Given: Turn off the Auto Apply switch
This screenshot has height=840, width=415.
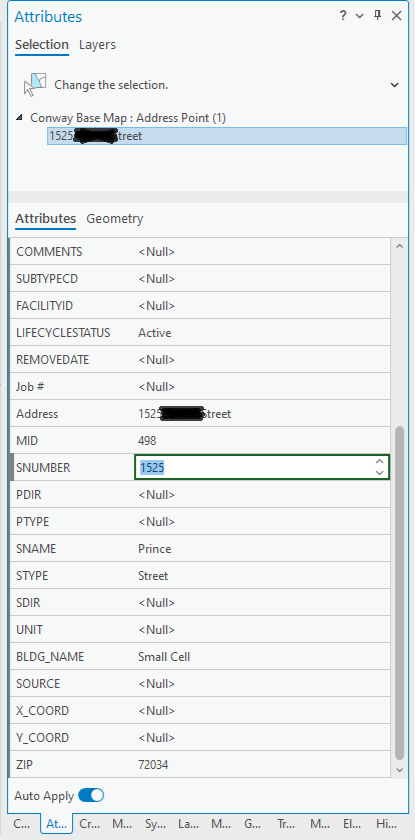Looking at the screenshot, I should (91, 796).
